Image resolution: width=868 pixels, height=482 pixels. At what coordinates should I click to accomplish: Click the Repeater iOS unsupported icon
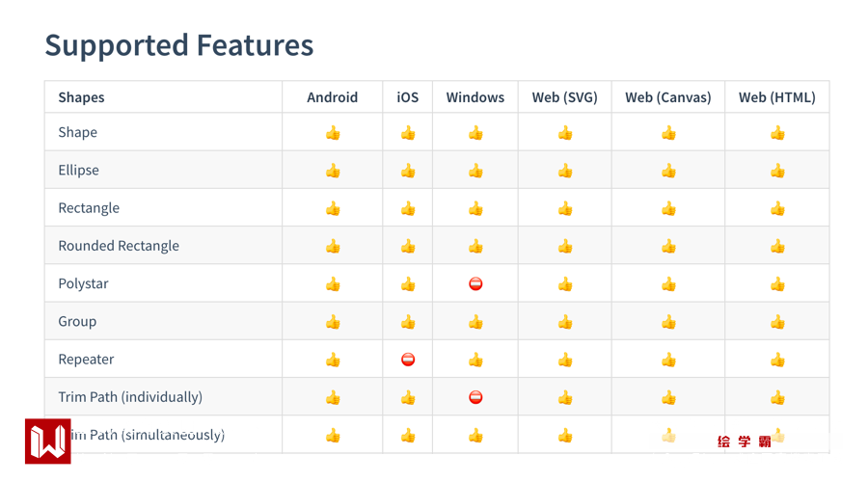(x=408, y=360)
